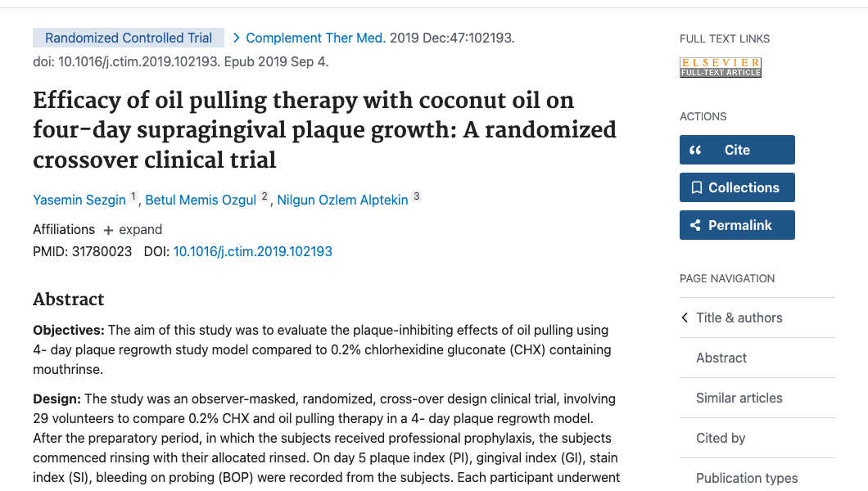Image resolution: width=868 pixels, height=491 pixels.
Task: Click the Complement Ther Med journal link
Action: pos(316,38)
